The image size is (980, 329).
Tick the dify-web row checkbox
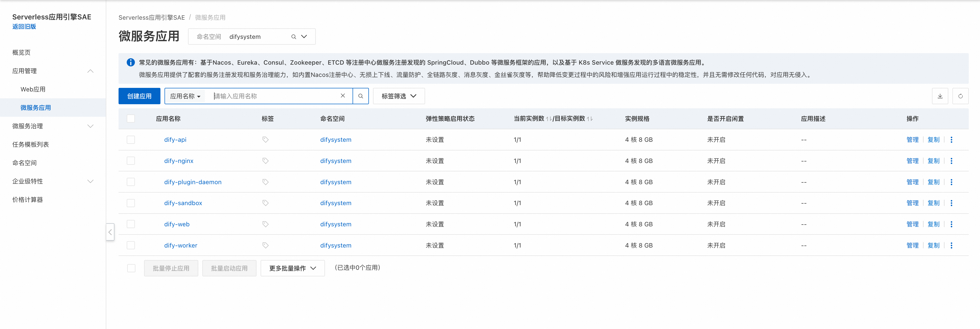coord(131,225)
